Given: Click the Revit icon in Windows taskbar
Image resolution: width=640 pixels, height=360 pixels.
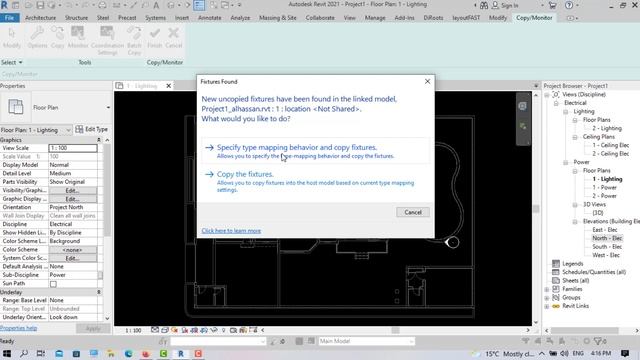Looking at the screenshot, I should coord(180,353).
